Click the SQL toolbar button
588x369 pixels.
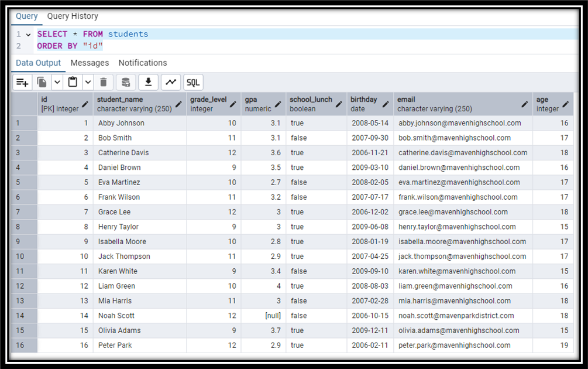193,82
